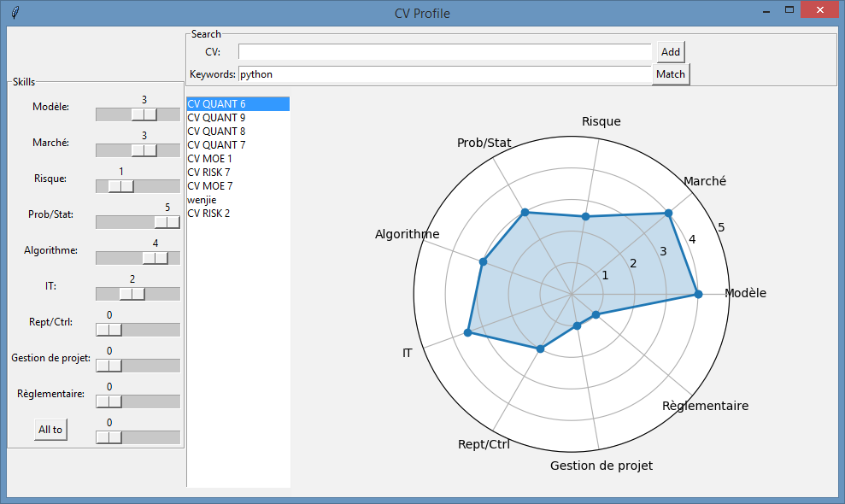
Task: Click the feather icon in title bar
Action: click(15, 13)
